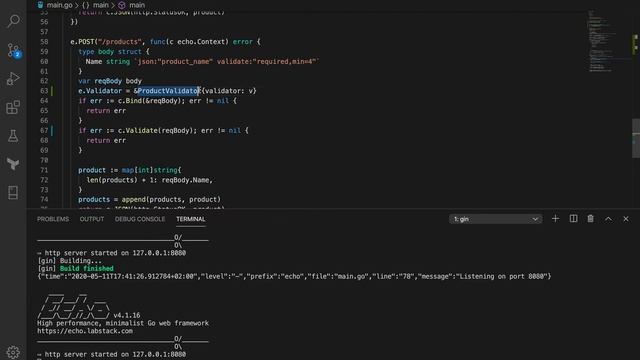Open the terminal selector dropdown '1: gin'

496,219
